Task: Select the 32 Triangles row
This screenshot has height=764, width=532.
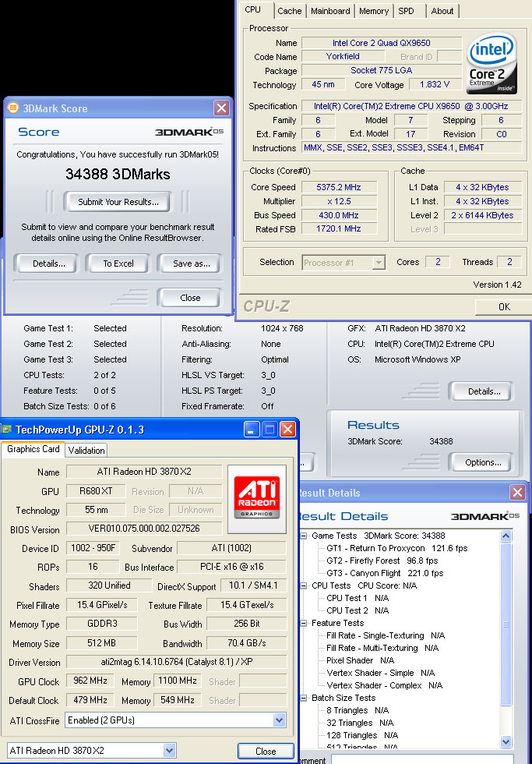Action: point(360,723)
